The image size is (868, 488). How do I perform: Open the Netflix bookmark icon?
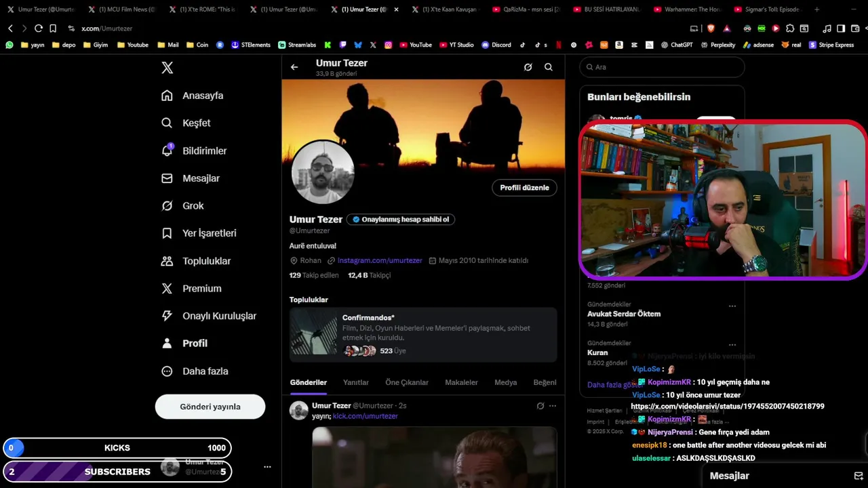tap(559, 45)
